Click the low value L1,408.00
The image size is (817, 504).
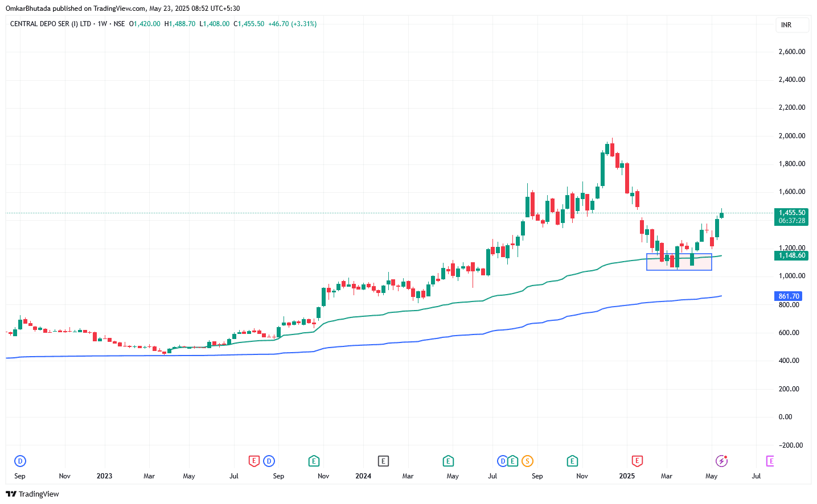[215, 24]
